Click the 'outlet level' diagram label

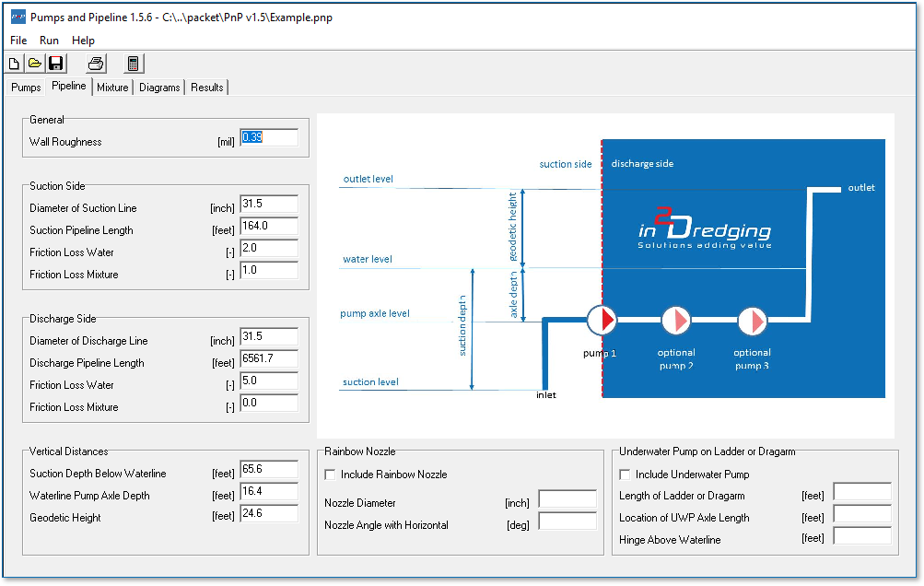tap(368, 180)
